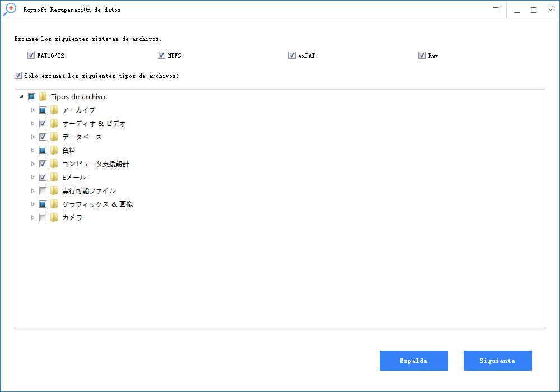Expand the 資料 node
Viewport: 560px width, 392px height.
(x=32, y=150)
